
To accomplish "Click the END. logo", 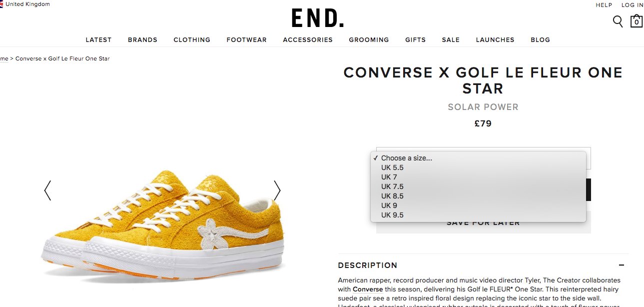I will pyautogui.click(x=318, y=18).
